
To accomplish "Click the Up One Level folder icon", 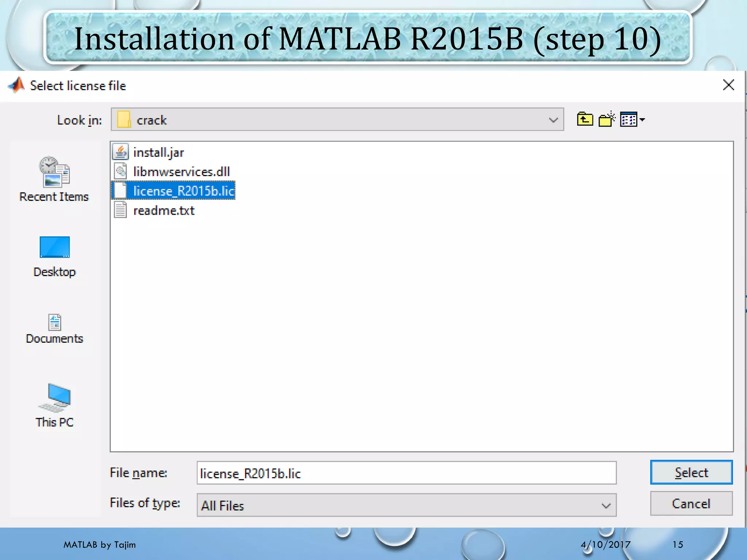I will coord(585,119).
